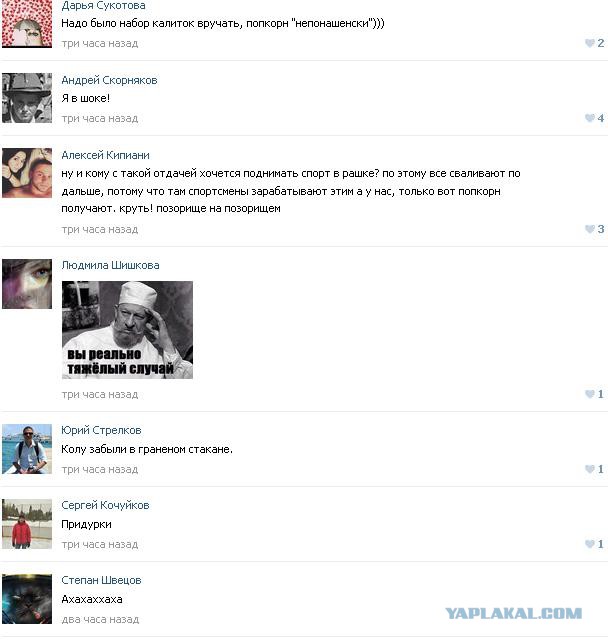This screenshot has height=643, width=608.
Task: Click Людмила Шишкова's eye avatar
Action: coord(27,284)
